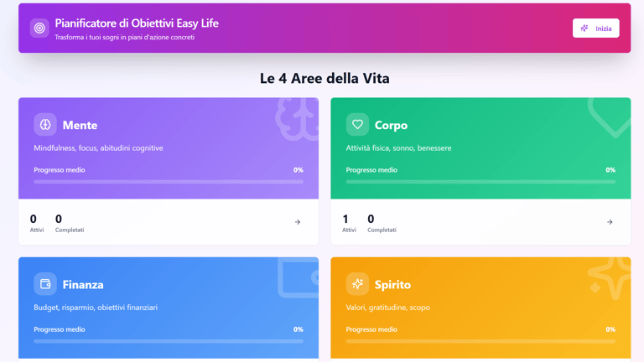Screen dimensions: 644x362
Task: Click the Corpo active goals count
Action: point(345,219)
